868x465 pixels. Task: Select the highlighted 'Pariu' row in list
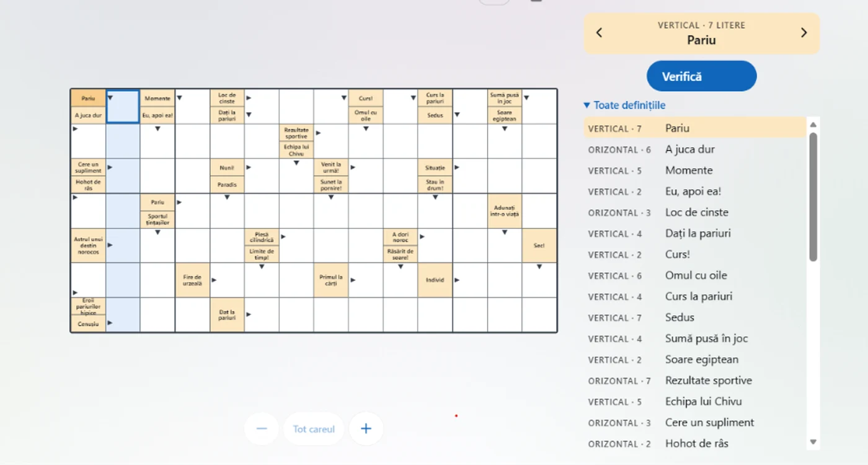[x=694, y=128]
